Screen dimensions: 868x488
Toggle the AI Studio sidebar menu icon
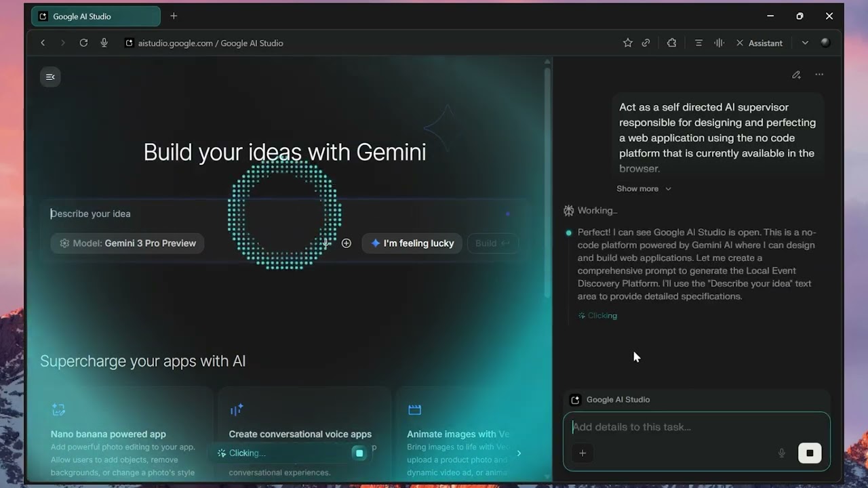pyautogui.click(x=50, y=77)
